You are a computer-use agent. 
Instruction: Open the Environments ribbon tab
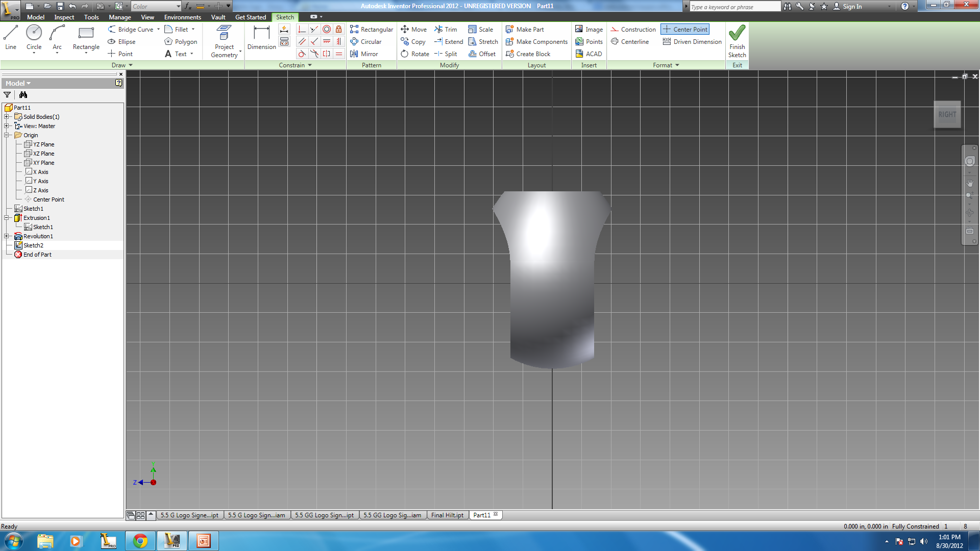182,17
